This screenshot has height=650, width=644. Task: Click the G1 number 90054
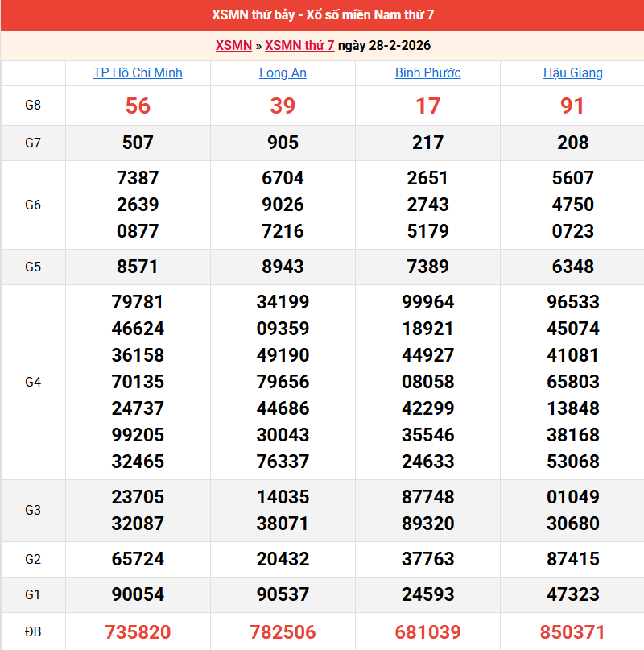[138, 595]
